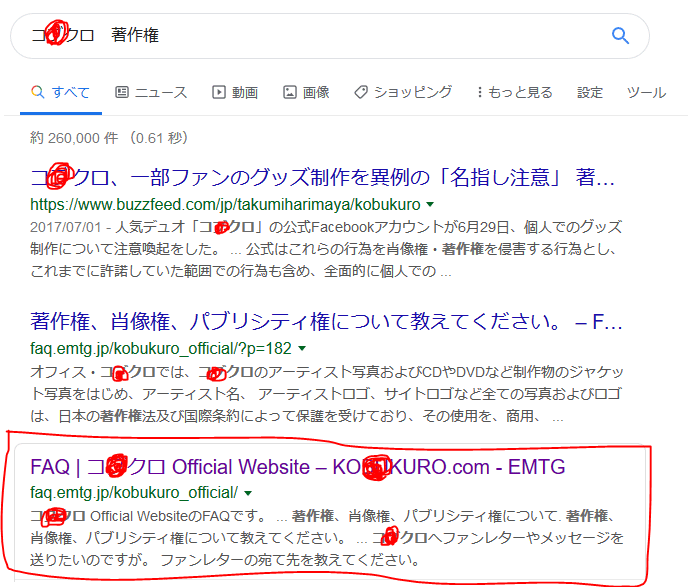688x587 pixels.
Task: Open the ニュース tab
Action: [151, 93]
